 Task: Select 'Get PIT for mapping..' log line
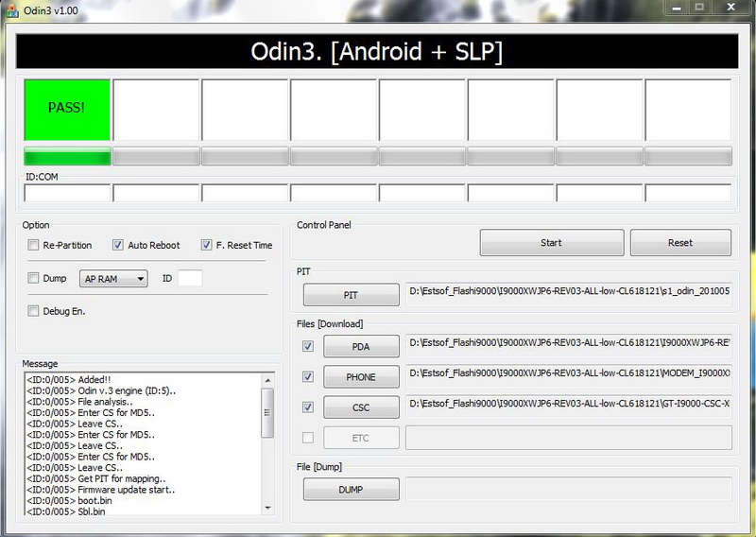pos(96,478)
